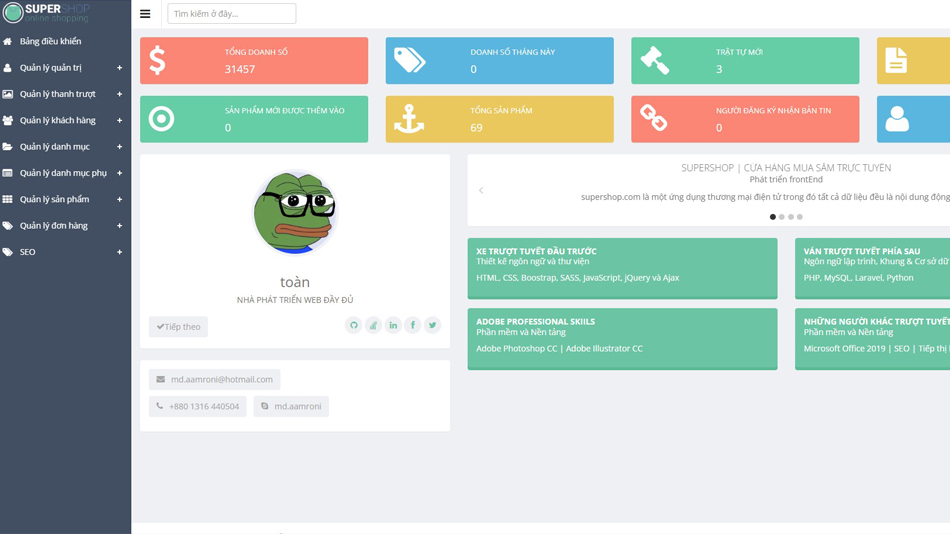Click the anchor icon on Tổng sản phẩm
This screenshot has height=534, width=950.
pos(409,119)
